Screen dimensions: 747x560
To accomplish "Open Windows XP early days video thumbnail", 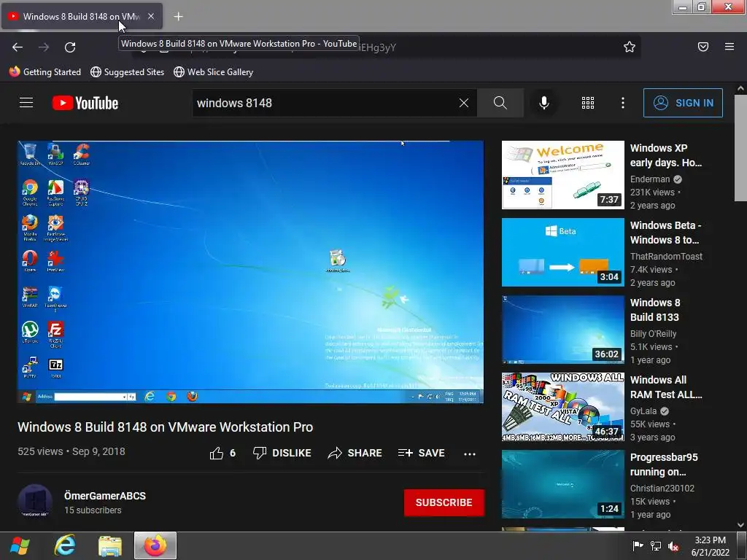I will coord(562,175).
